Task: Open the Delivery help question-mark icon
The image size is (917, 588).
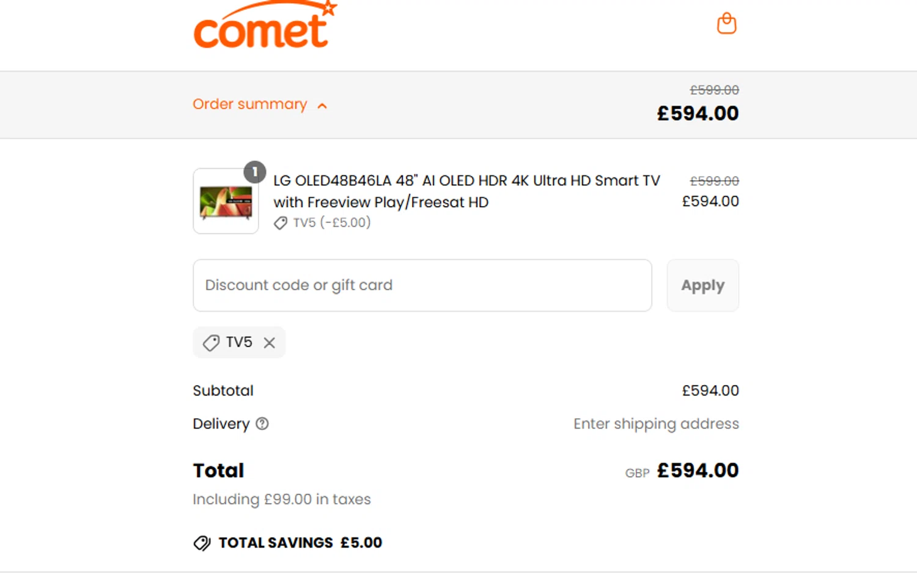Action: (x=262, y=424)
